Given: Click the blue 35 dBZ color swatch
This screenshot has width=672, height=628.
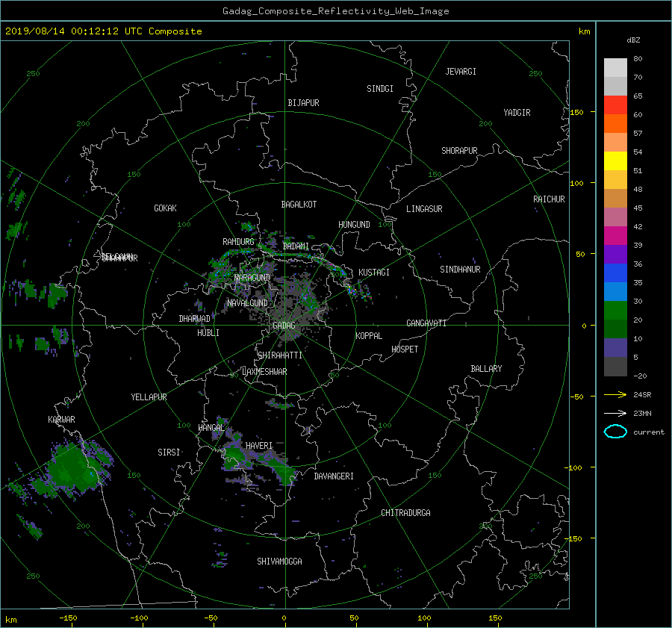Looking at the screenshot, I should click(615, 273).
